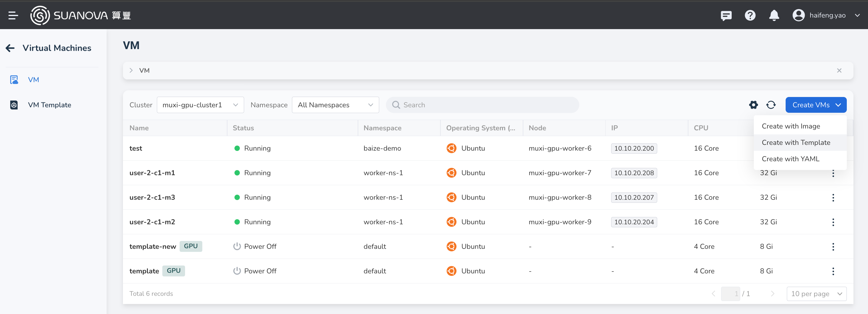
Task: Open the test VM
Action: point(136,149)
